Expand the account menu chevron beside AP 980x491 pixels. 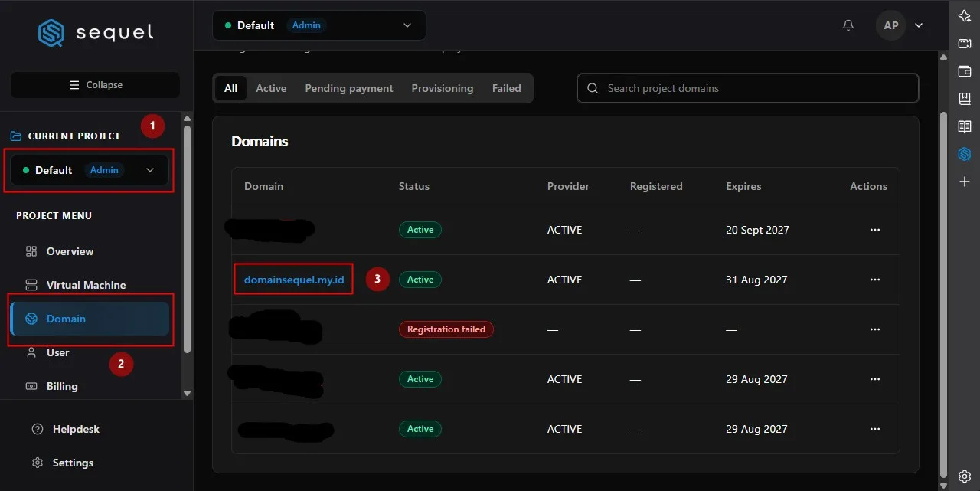(919, 25)
